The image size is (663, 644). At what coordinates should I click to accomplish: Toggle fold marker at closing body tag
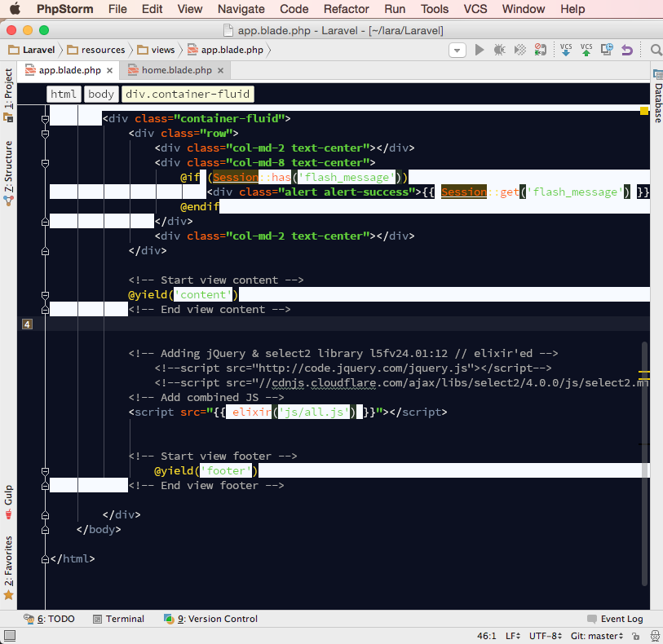click(x=45, y=530)
